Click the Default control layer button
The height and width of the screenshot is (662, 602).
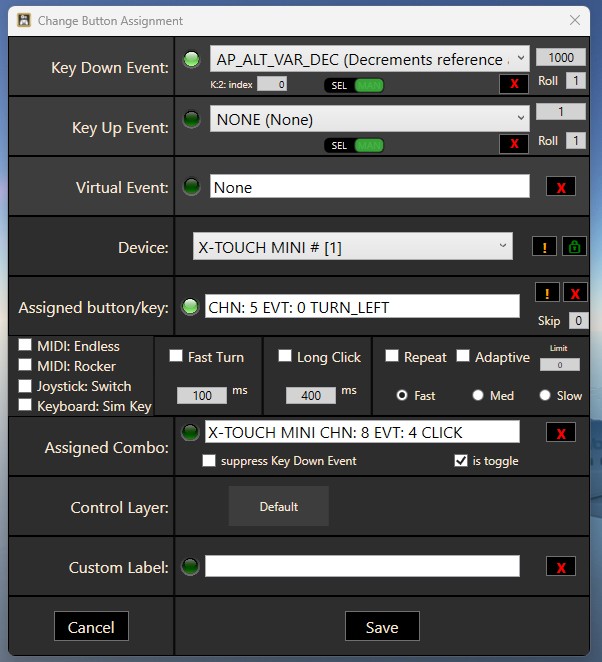click(278, 507)
